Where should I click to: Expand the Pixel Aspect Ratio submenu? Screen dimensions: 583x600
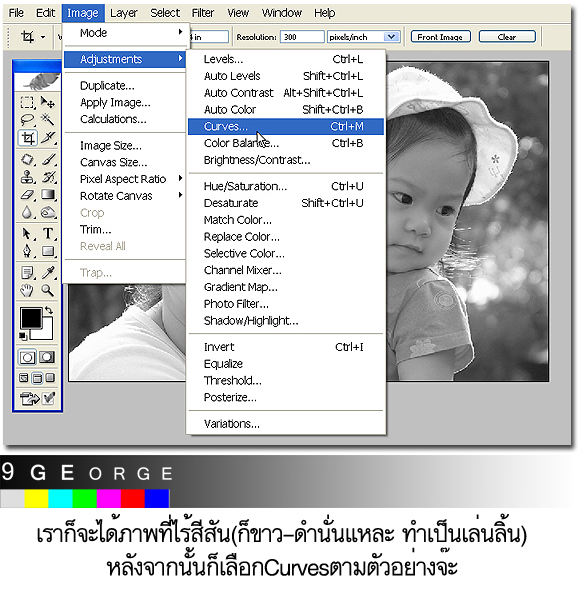125,179
